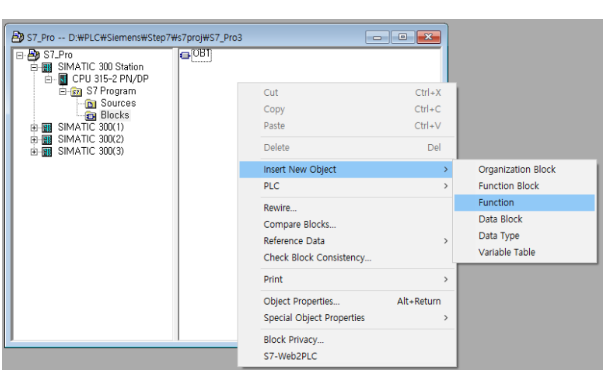Open the Insert New Object submenu arrow

pos(446,169)
